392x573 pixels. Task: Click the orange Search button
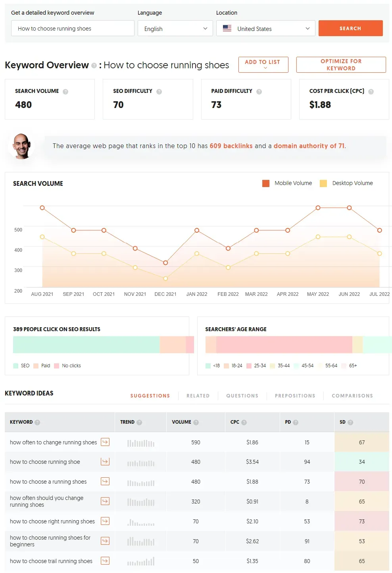point(350,29)
